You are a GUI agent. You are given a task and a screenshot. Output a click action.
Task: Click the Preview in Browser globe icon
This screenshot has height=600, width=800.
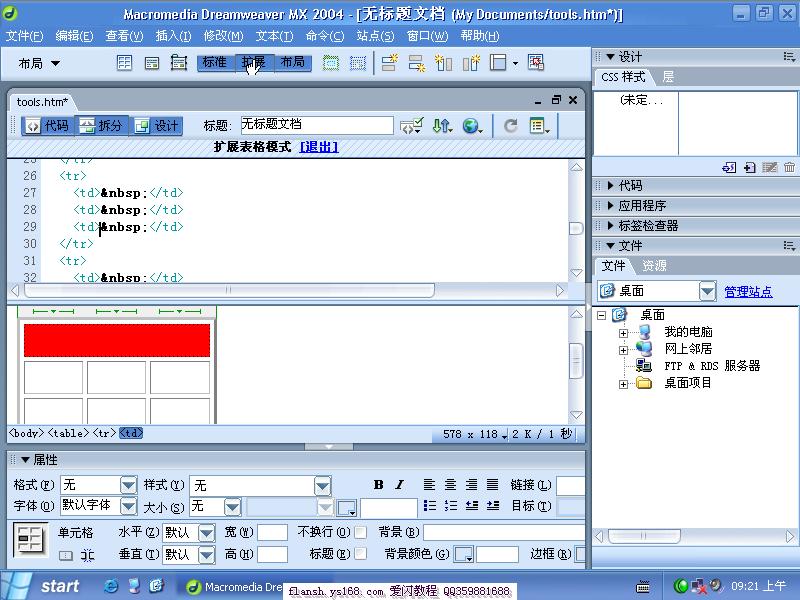coord(472,126)
